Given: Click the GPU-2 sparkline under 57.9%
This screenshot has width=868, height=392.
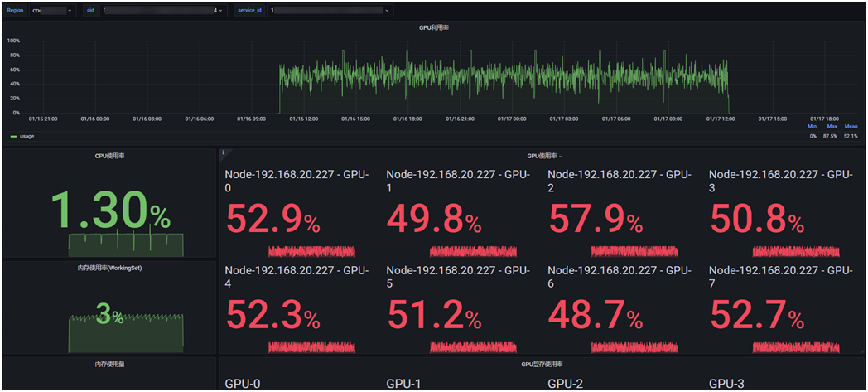Looking at the screenshot, I should pos(634,252).
